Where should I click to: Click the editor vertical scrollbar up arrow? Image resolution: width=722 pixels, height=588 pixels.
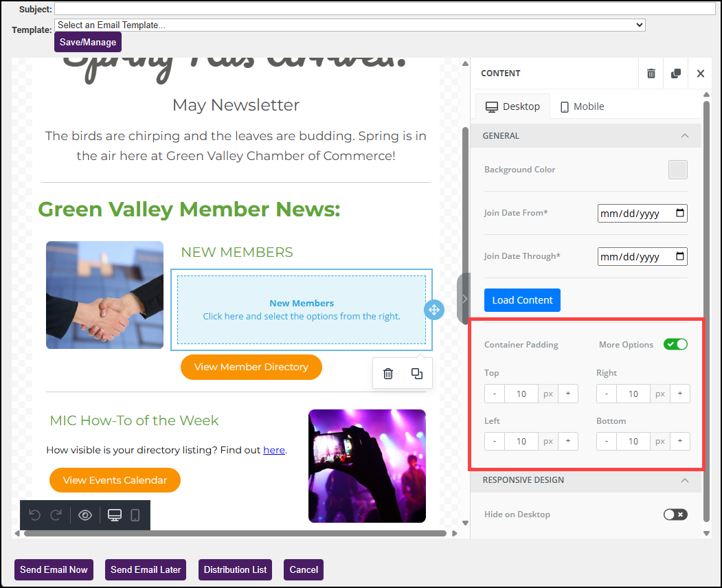466,63
